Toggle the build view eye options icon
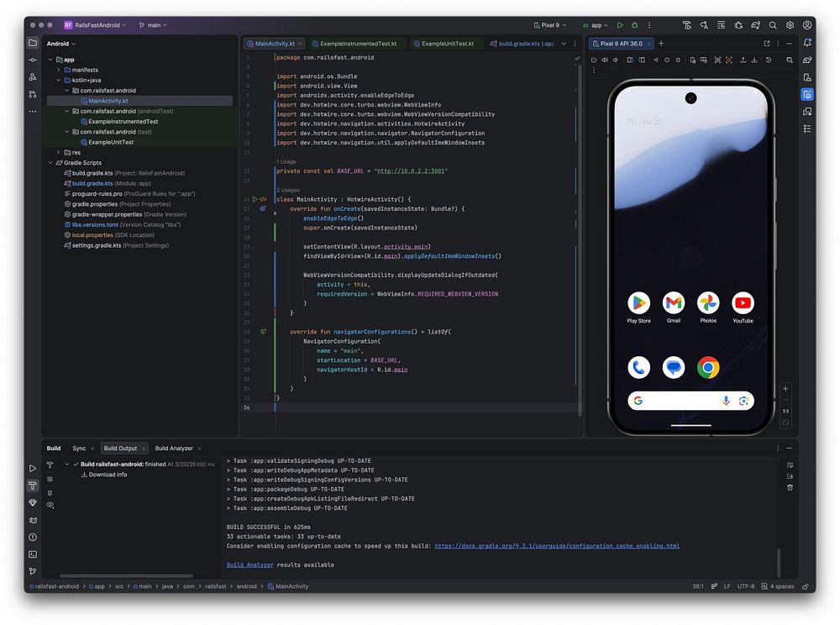840x625 pixels. click(x=50, y=505)
